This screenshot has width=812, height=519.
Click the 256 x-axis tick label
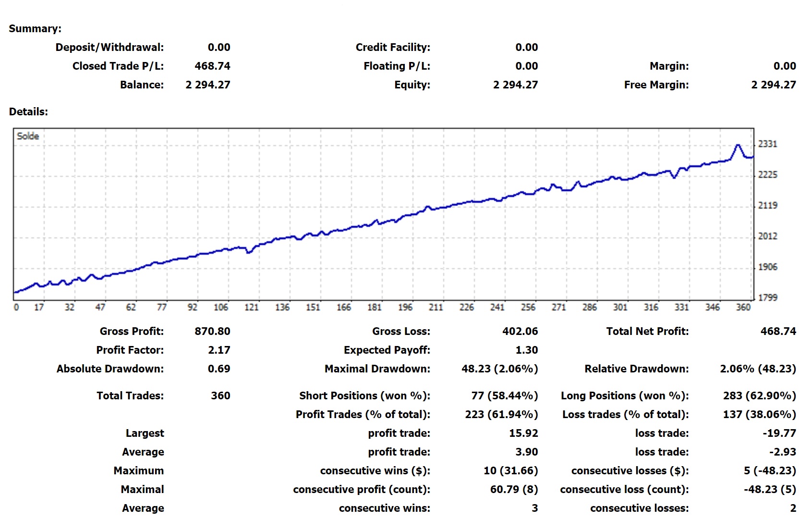tap(528, 307)
